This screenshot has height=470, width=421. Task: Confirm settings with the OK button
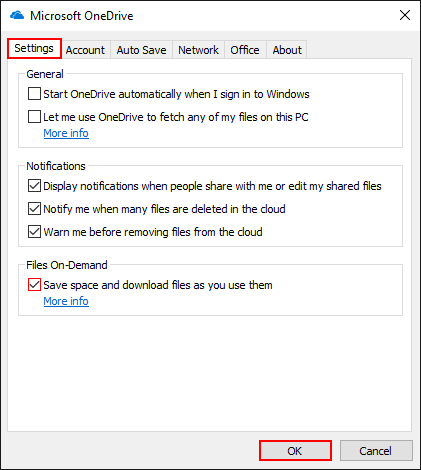(x=295, y=451)
